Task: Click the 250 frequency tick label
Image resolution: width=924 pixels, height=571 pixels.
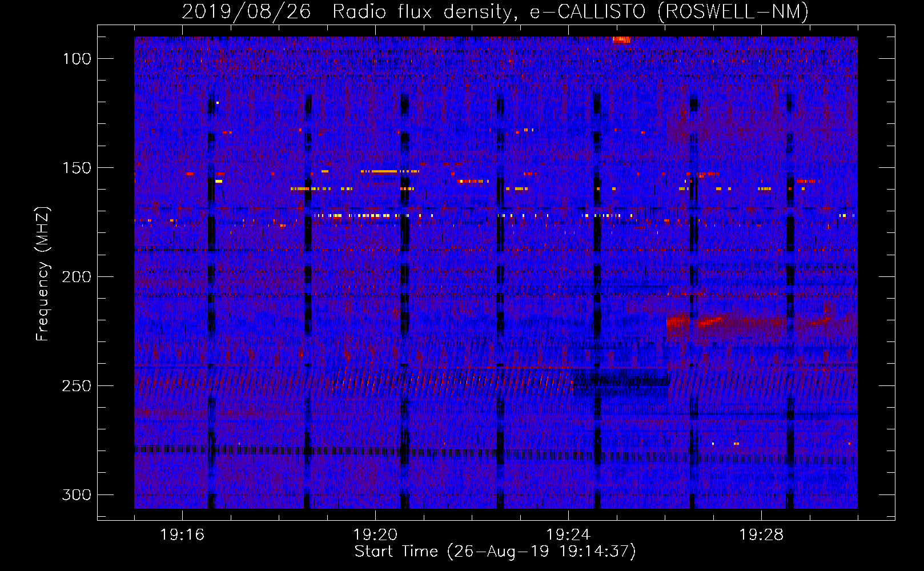Action: pyautogui.click(x=77, y=386)
